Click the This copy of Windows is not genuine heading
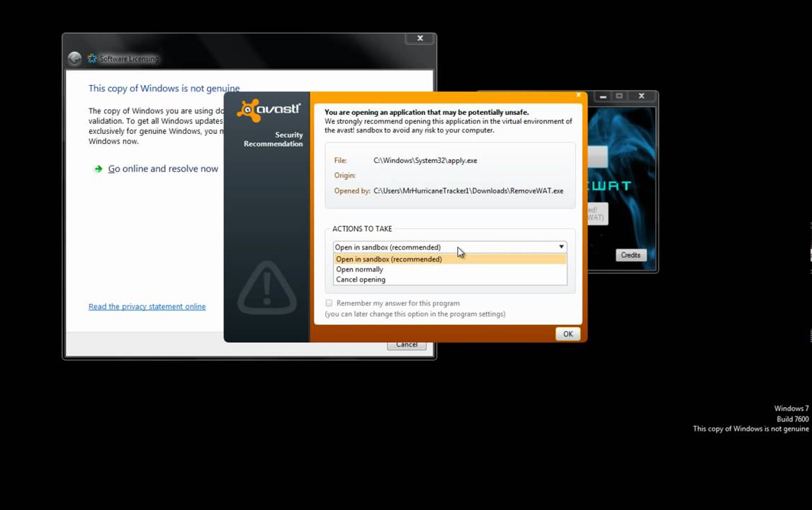 click(164, 89)
